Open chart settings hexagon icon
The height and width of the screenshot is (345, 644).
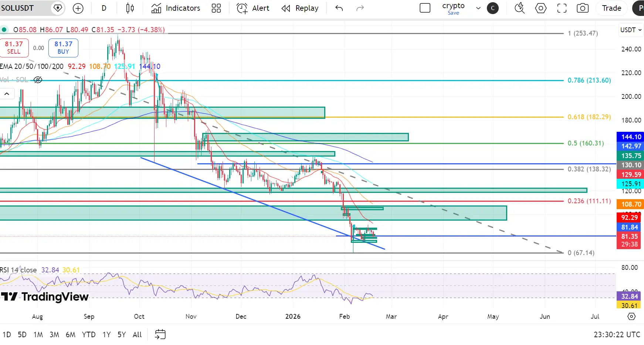pos(540,8)
